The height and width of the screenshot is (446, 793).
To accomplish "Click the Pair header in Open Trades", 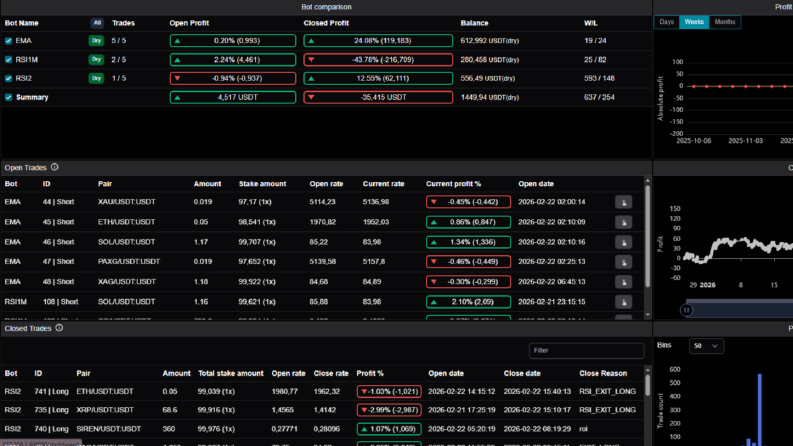I will pos(105,184).
